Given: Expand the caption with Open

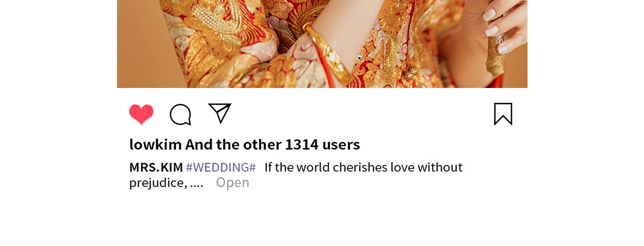Looking at the screenshot, I should [232, 182].
